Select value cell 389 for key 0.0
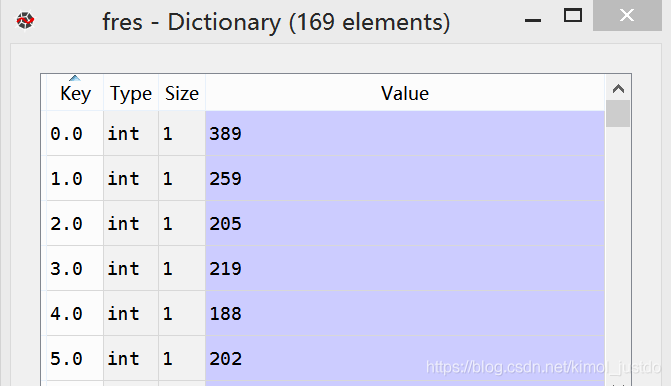This screenshot has height=386, width=671. pyautogui.click(x=405, y=134)
